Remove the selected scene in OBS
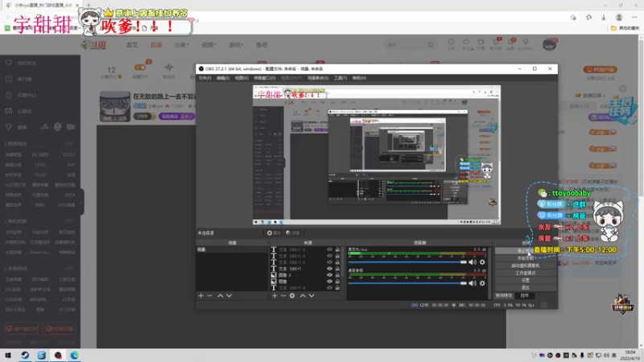Image resolution: width=644 pixels, height=362 pixels. (210, 295)
